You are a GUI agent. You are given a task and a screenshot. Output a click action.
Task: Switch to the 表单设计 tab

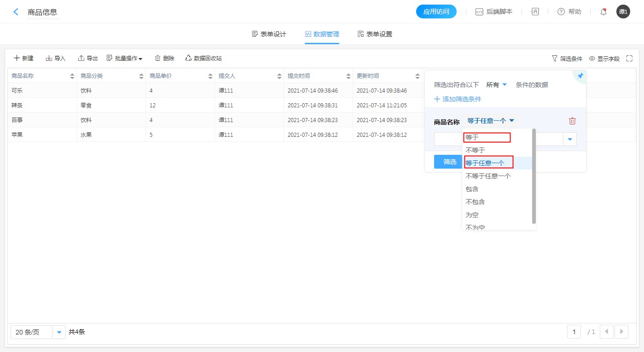point(269,34)
